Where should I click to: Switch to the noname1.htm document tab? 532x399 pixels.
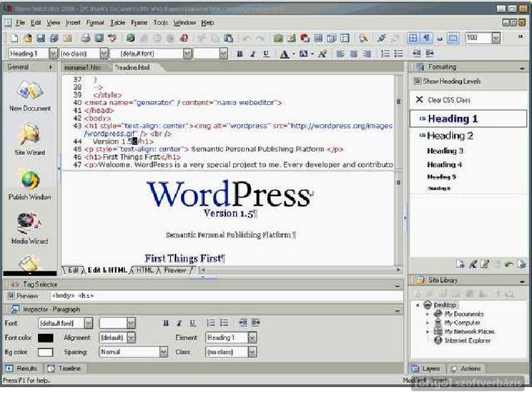pos(82,68)
